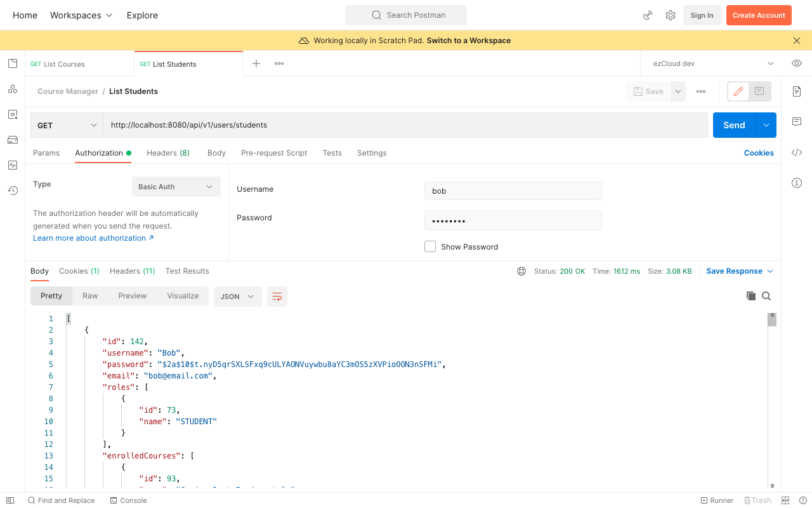Search within the response body
The height and width of the screenshot is (508, 812).
(x=766, y=296)
